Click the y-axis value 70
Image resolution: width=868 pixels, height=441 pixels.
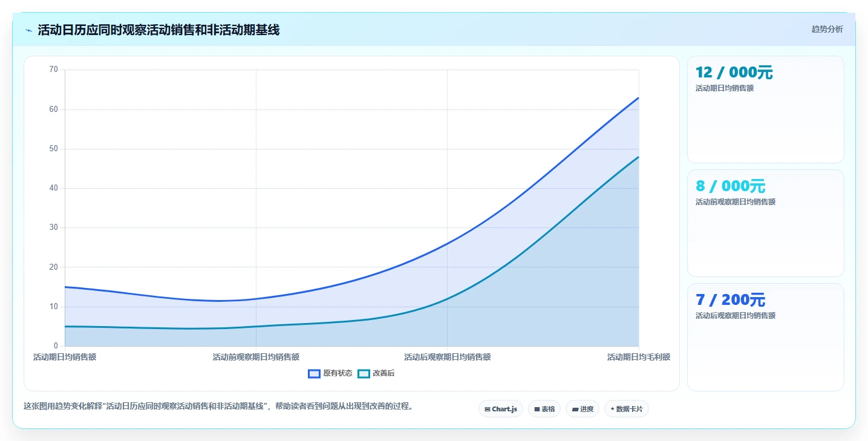pos(54,70)
